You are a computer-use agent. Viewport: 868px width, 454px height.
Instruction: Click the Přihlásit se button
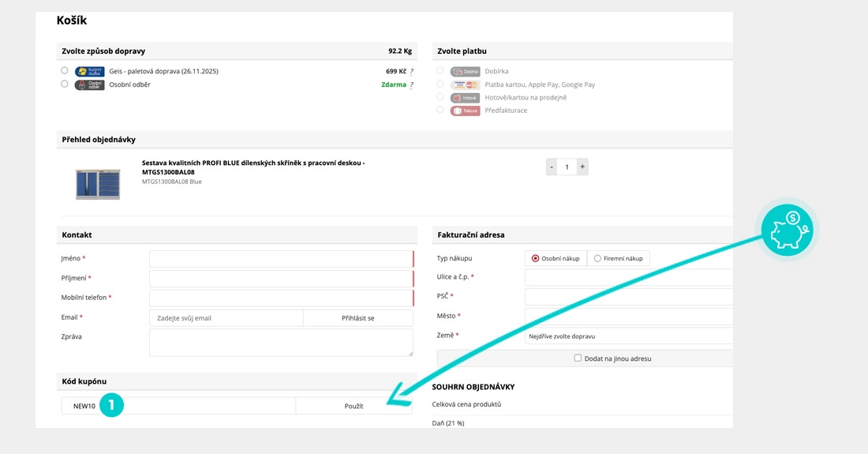(357, 318)
